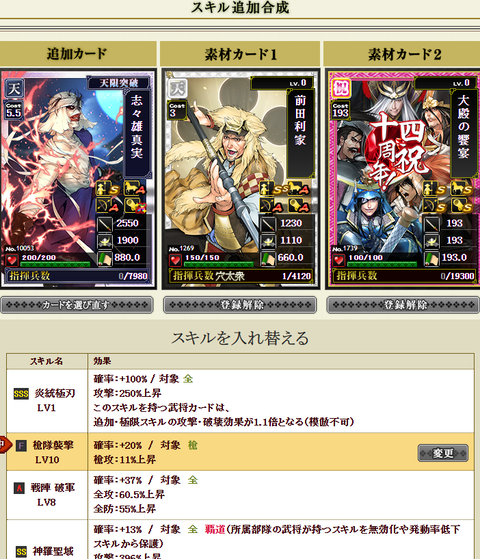Select the 大殿の饗宴 anniversary card

[x=403, y=179]
